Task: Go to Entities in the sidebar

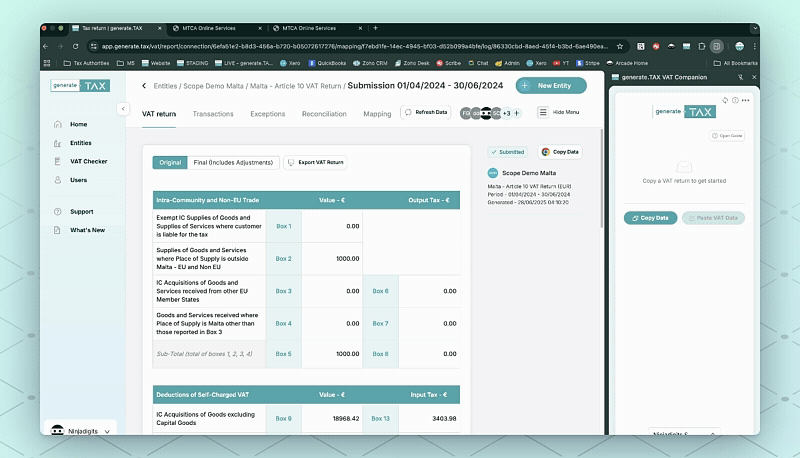Action: click(x=80, y=143)
